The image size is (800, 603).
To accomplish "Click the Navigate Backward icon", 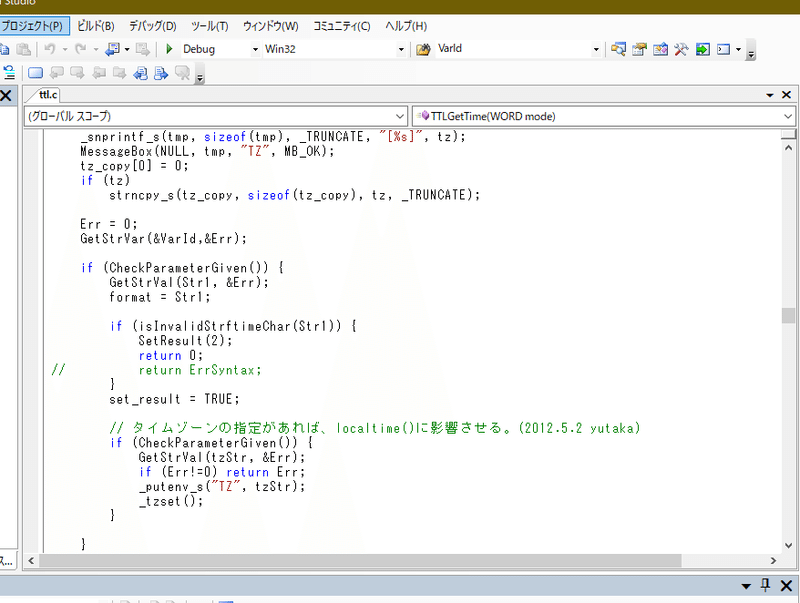I will 112,49.
